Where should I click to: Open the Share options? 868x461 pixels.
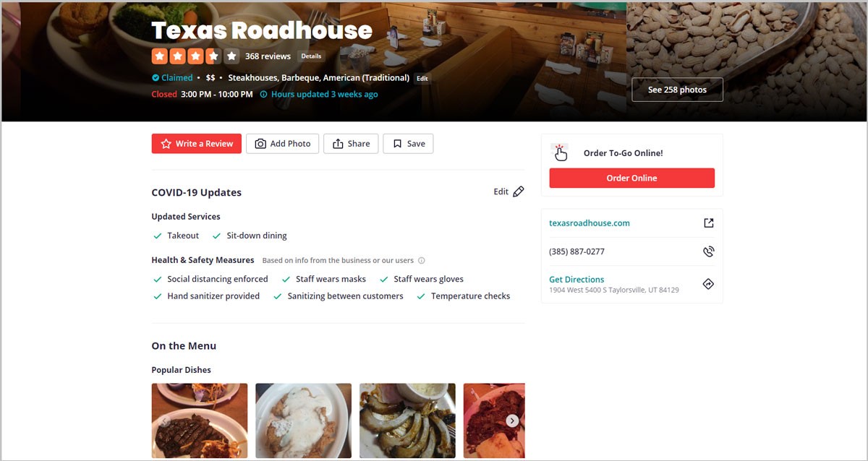pyautogui.click(x=351, y=144)
